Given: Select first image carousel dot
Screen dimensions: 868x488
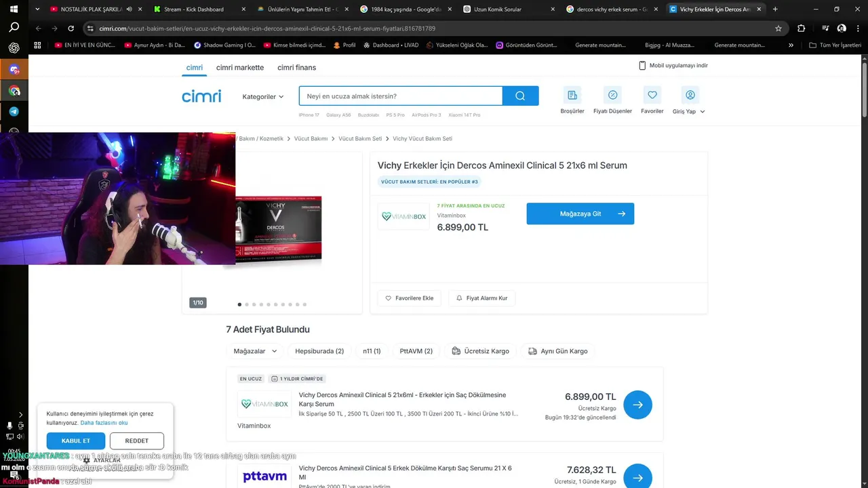Looking at the screenshot, I should click(x=239, y=304).
